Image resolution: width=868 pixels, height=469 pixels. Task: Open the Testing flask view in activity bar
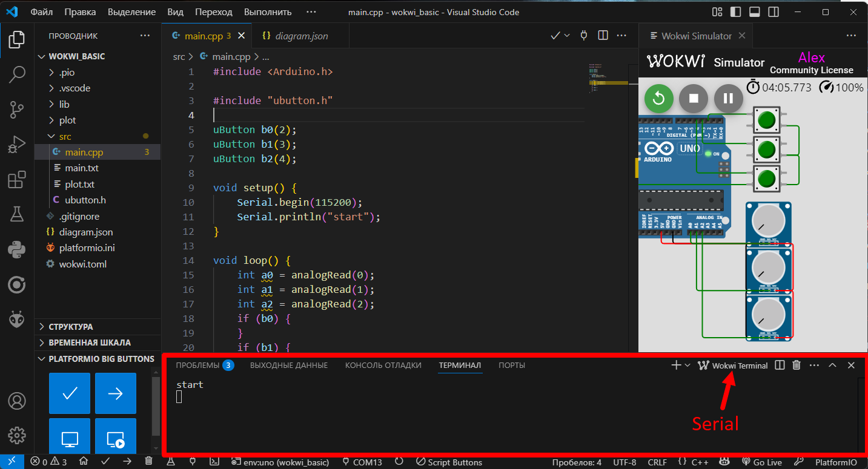pyautogui.click(x=17, y=214)
